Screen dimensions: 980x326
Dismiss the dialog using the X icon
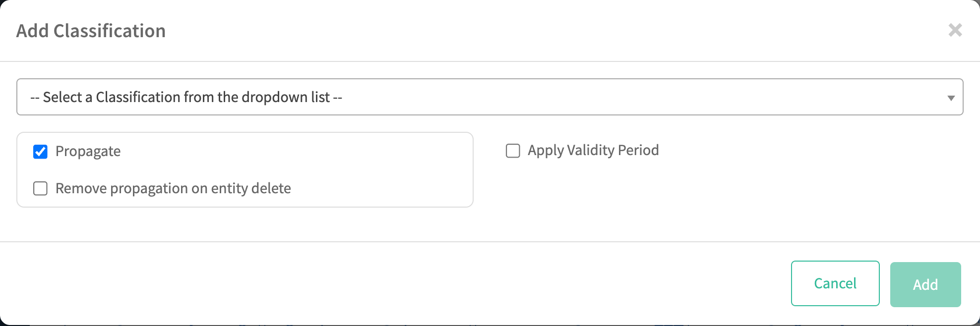click(x=955, y=31)
